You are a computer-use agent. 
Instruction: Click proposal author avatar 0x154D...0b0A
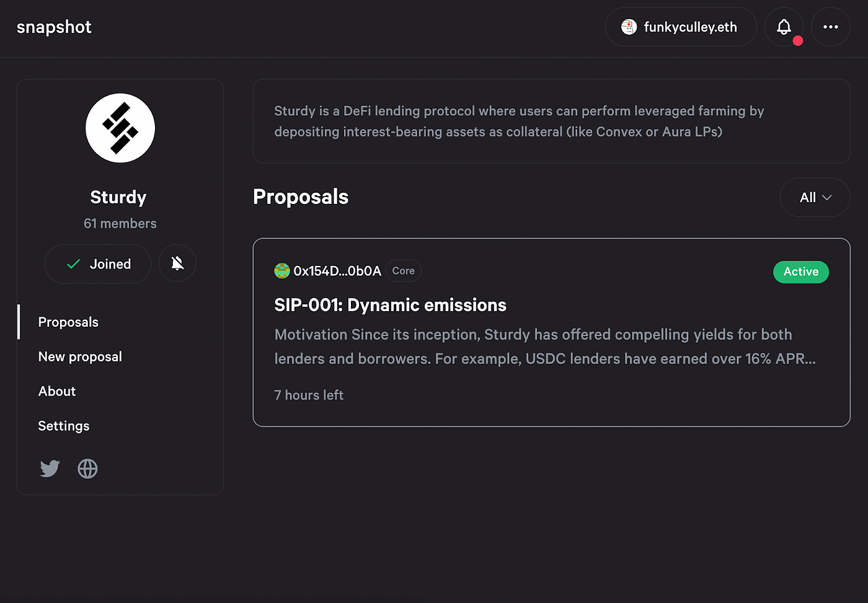(x=282, y=271)
